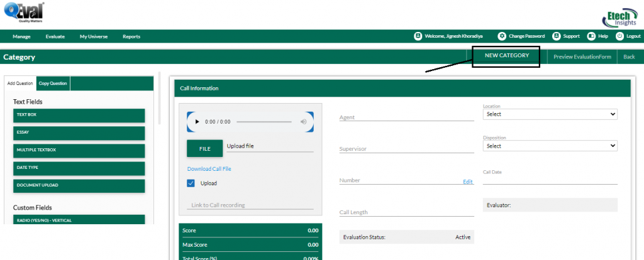Click the Back button
This screenshot has width=644, height=260.
coord(629,57)
